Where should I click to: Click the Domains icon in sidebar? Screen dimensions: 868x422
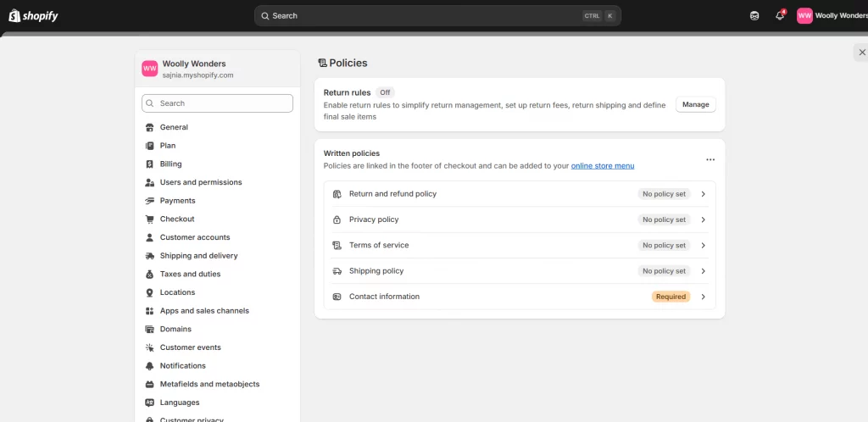tap(149, 329)
